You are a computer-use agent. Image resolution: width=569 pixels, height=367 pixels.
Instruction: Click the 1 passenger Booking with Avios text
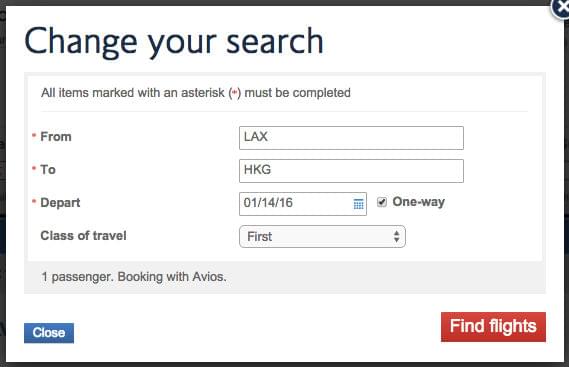click(134, 277)
